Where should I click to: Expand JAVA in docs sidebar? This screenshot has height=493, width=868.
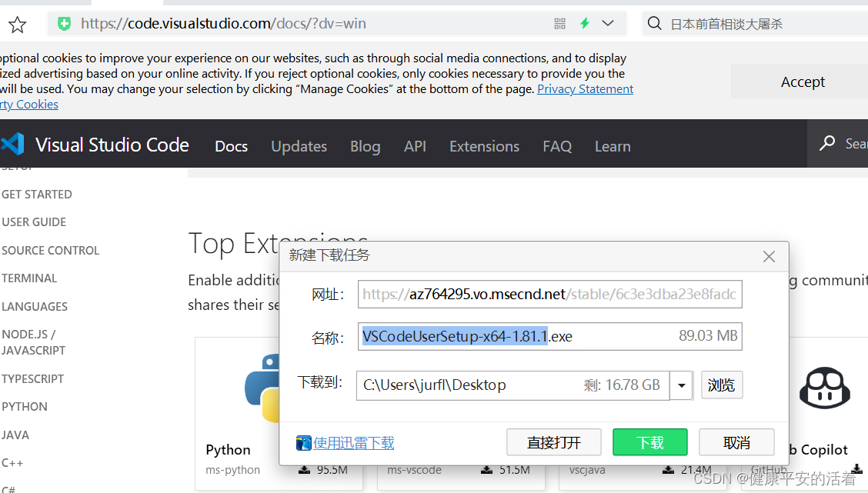click(x=15, y=435)
